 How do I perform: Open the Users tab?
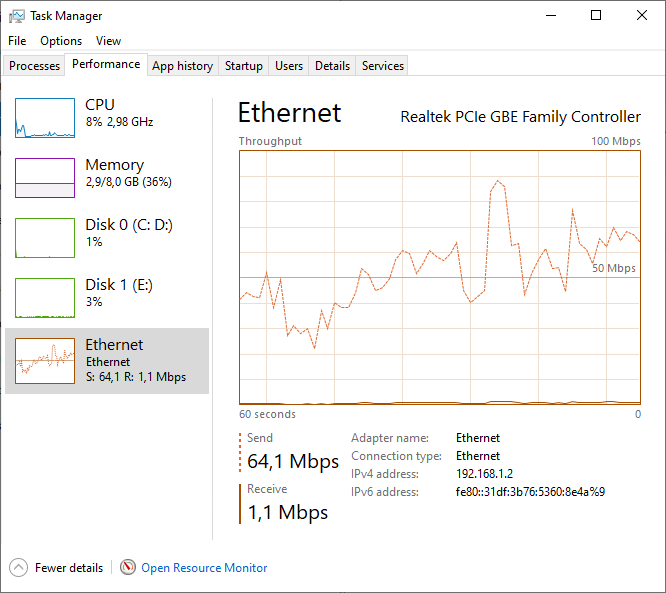point(289,66)
